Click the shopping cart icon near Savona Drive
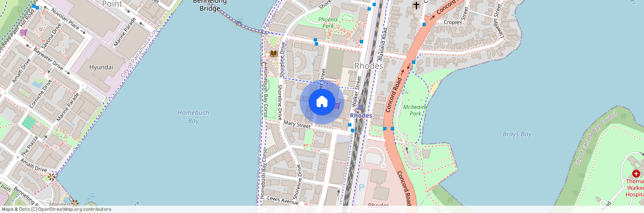 23,32
